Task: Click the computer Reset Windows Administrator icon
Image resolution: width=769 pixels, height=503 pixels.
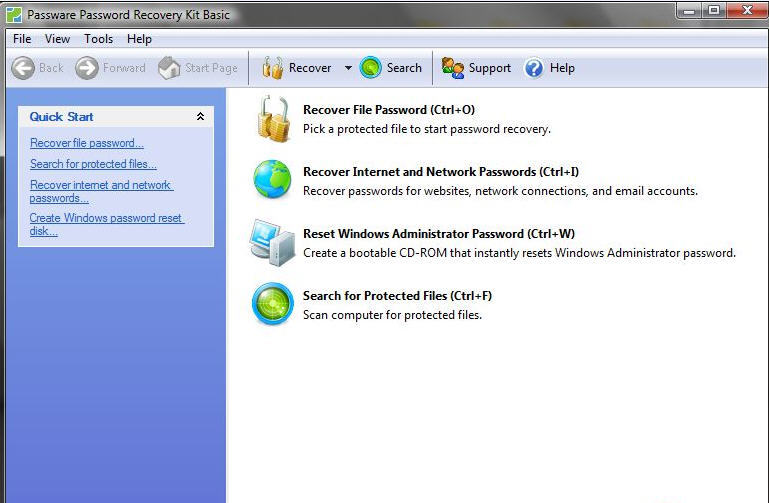Action: coord(272,243)
